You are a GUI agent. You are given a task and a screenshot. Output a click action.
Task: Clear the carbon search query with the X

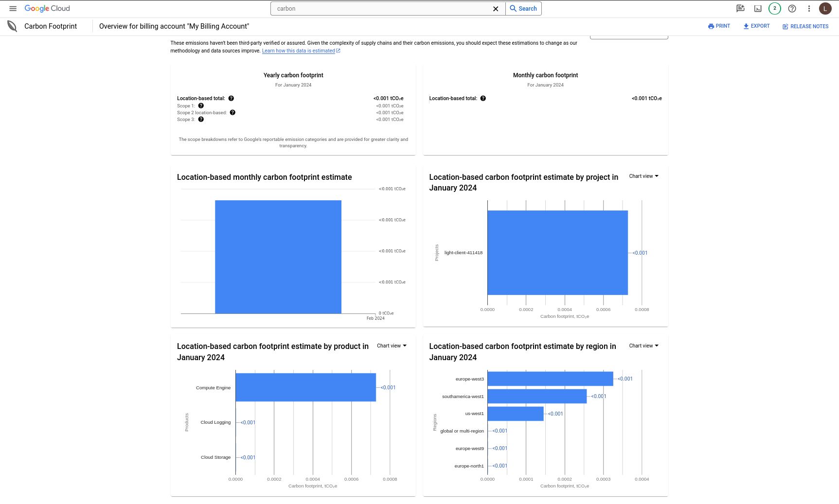pyautogui.click(x=496, y=8)
